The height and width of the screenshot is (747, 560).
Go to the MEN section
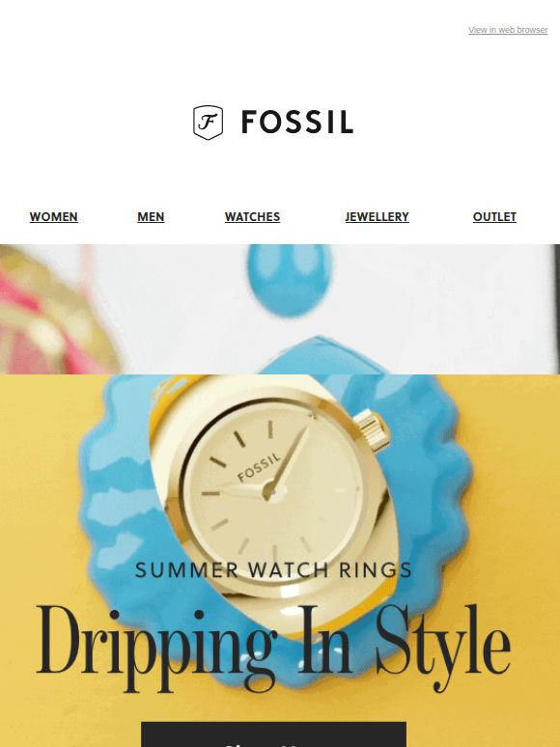pos(151,217)
